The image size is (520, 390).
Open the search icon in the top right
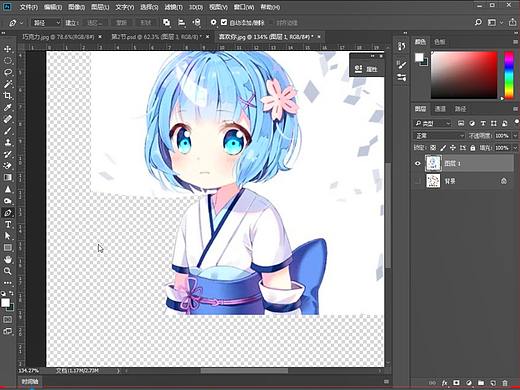(478, 22)
